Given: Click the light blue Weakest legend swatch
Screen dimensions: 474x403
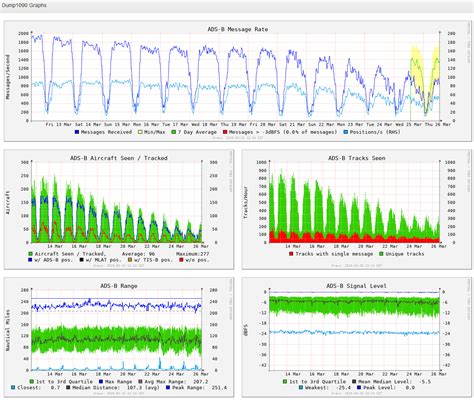Looking at the screenshot, I should point(301,388).
